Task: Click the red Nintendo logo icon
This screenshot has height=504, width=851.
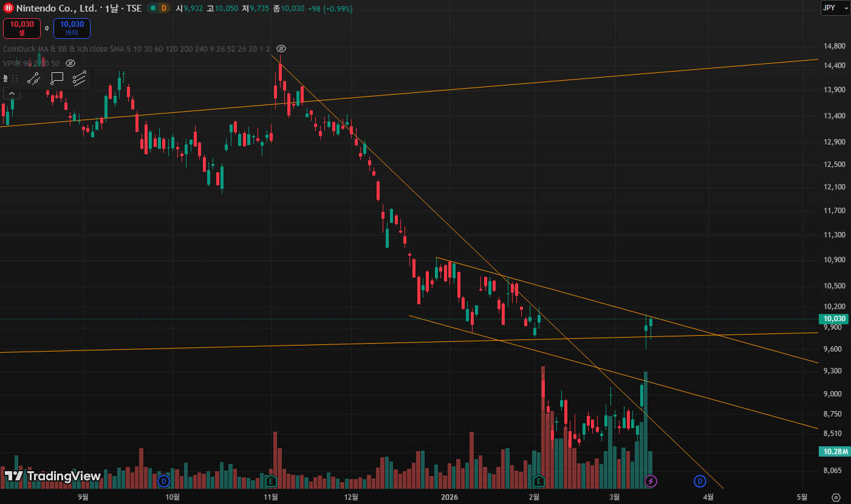Action: [x=9, y=9]
